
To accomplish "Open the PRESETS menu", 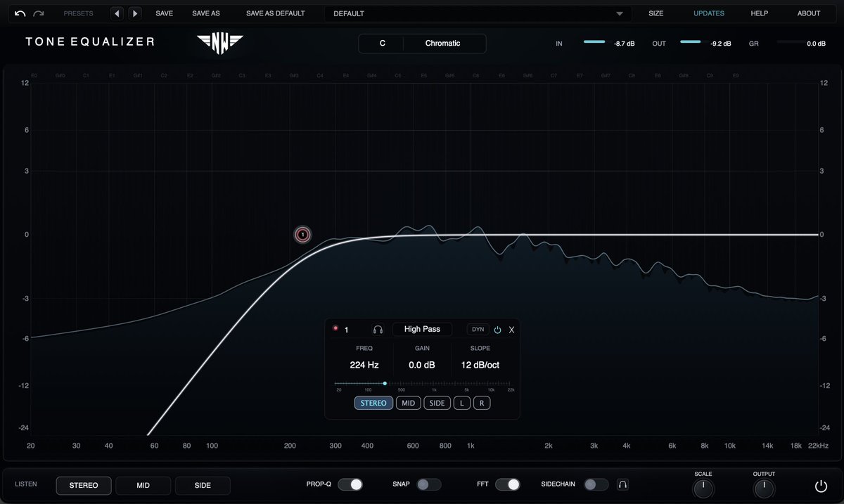I will click(78, 13).
